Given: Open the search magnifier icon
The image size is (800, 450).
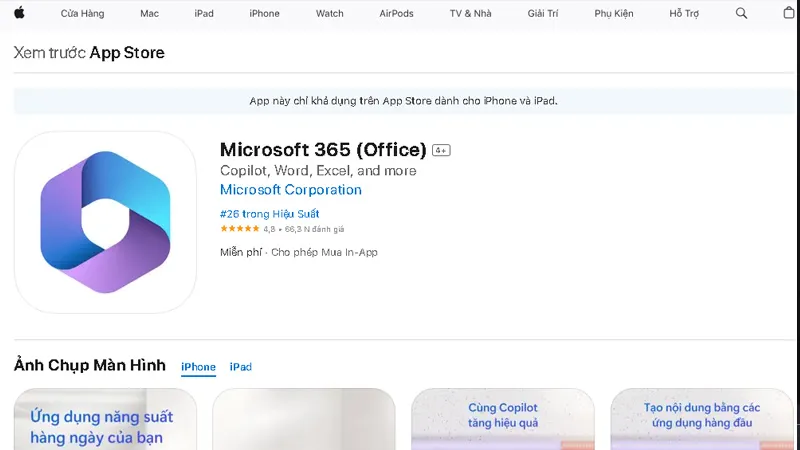Looking at the screenshot, I should coord(741,14).
